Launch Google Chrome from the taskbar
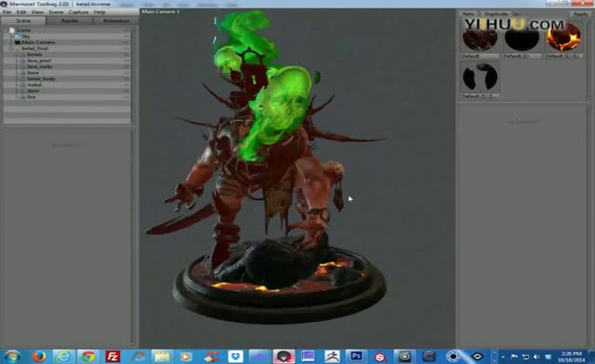This screenshot has width=595, height=364. [x=88, y=357]
